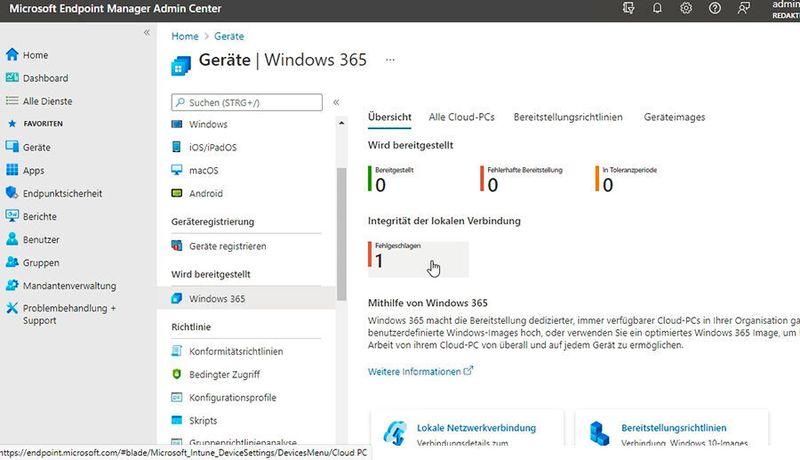
Task: Click the Lokale Netzwerkverbindung card icon
Action: tap(395, 433)
